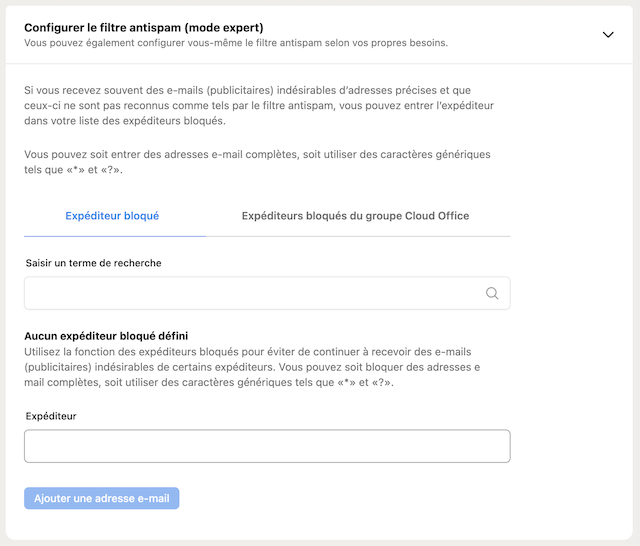Click subtitle Vous pouvez également configurer vous-même
Viewport: 640px width, 546px height.
[x=236, y=43]
